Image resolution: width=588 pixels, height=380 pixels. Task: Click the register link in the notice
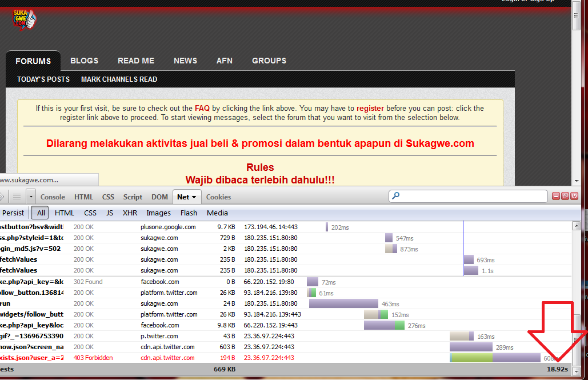(370, 109)
